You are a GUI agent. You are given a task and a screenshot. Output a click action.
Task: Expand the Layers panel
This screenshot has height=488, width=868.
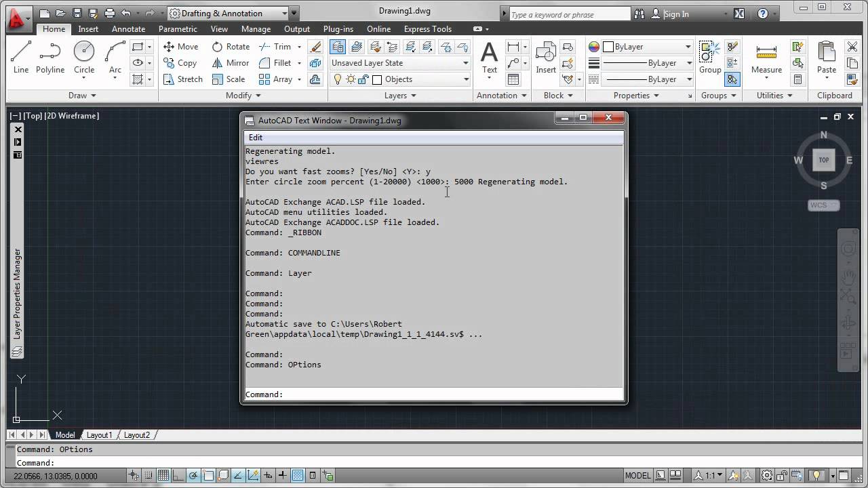pos(400,96)
